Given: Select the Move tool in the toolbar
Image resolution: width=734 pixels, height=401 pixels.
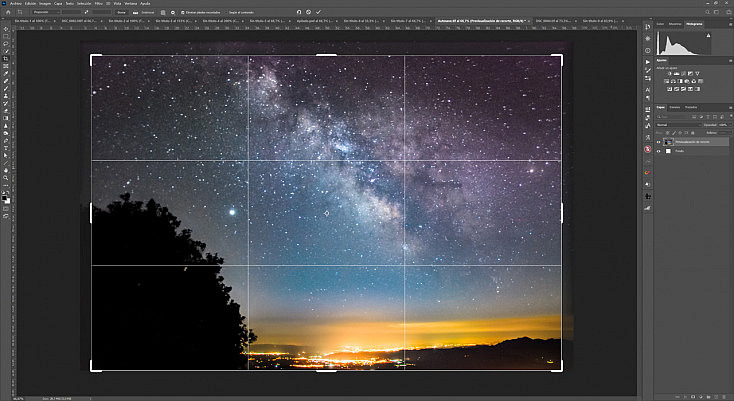Looking at the screenshot, I should [x=6, y=29].
